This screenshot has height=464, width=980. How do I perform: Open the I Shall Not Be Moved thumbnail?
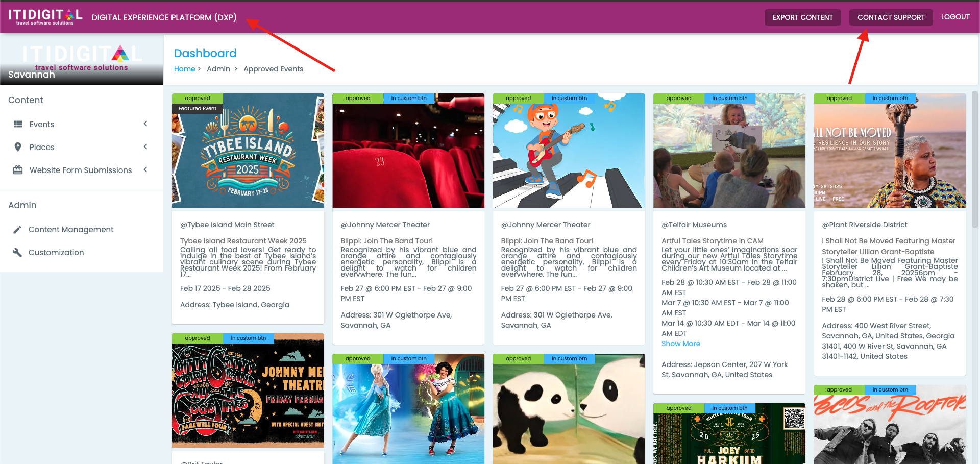[890, 151]
